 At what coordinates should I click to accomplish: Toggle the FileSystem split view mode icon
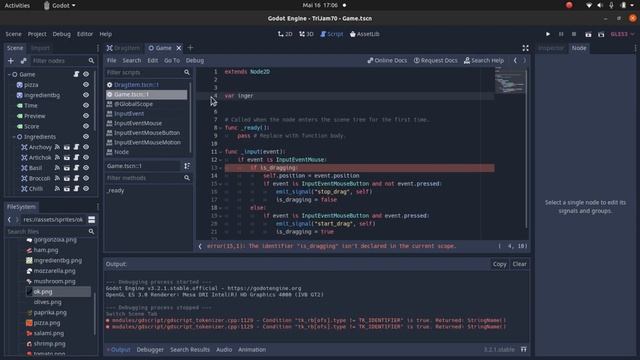point(91,220)
